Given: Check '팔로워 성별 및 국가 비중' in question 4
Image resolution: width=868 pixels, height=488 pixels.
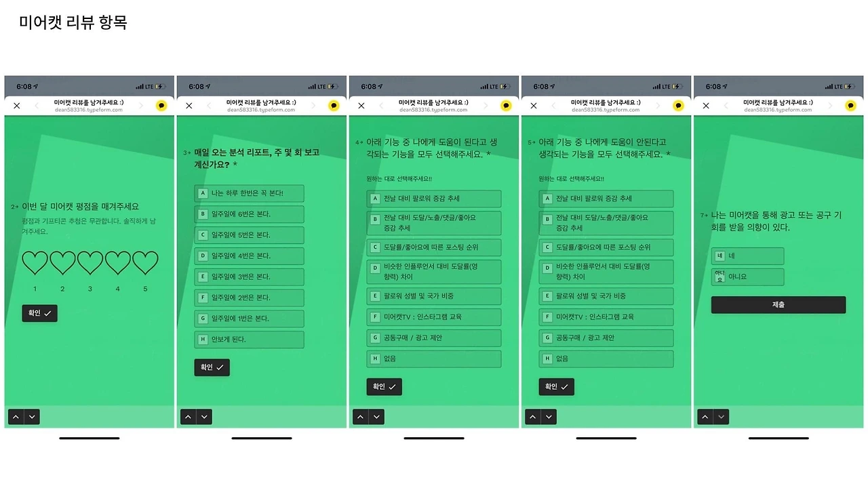Looking at the screenshot, I should [434, 296].
